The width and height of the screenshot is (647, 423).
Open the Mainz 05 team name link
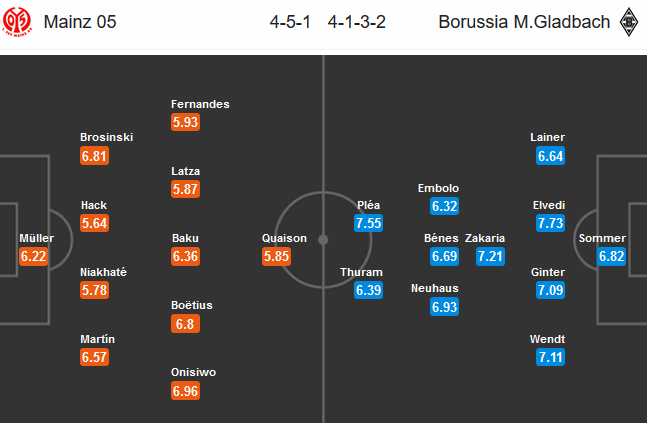[80, 22]
